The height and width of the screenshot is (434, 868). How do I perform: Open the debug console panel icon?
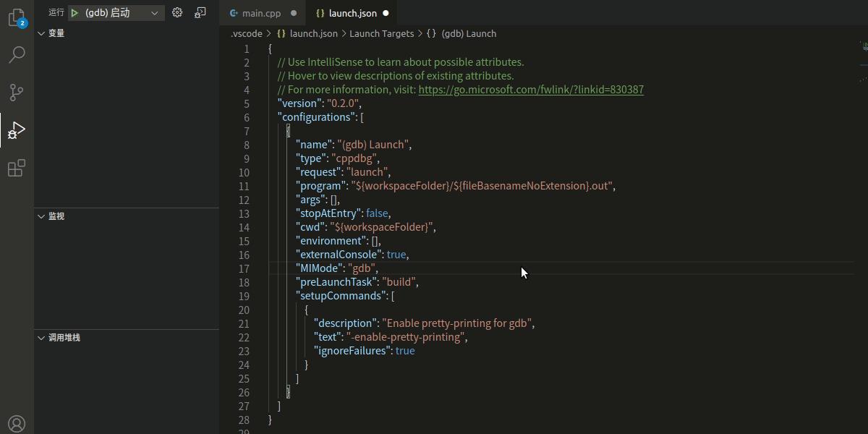click(x=200, y=12)
